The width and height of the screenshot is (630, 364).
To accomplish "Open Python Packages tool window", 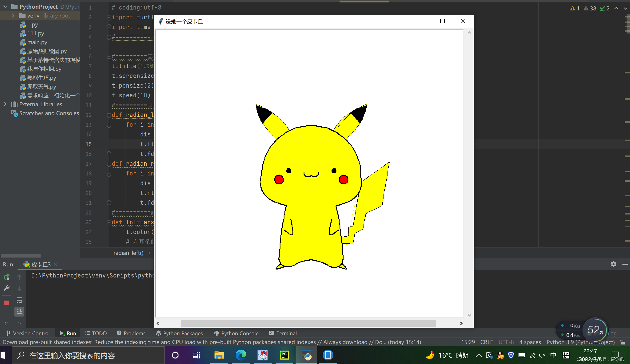I will 179,333.
